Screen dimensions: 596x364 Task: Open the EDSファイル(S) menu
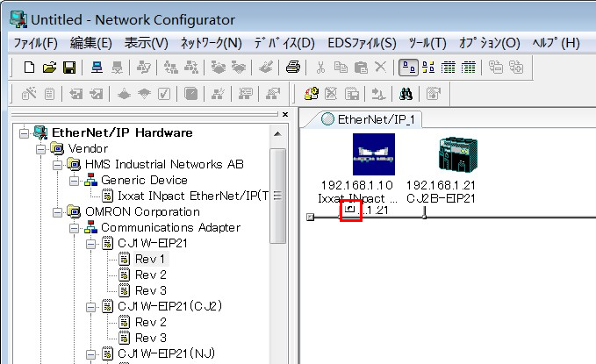(362, 43)
